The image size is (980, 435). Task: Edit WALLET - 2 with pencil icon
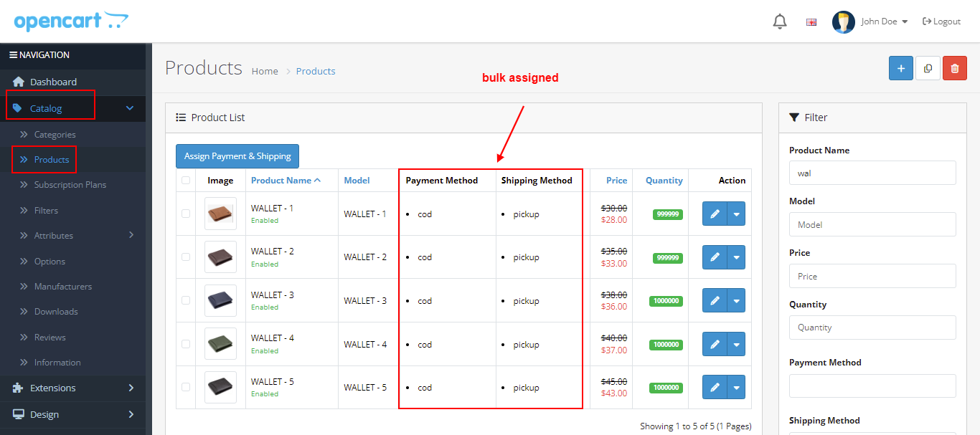pyautogui.click(x=715, y=257)
